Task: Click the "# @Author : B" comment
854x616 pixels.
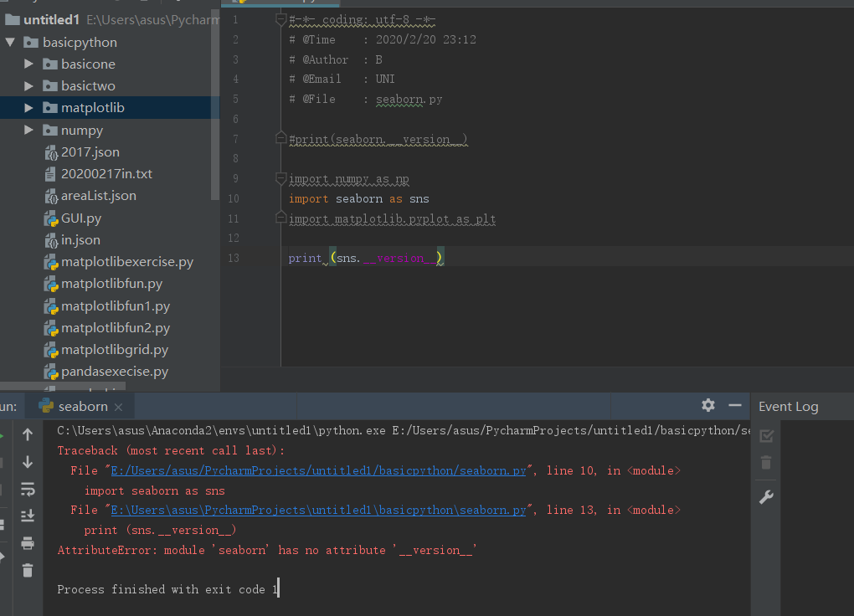Action: [x=336, y=60]
